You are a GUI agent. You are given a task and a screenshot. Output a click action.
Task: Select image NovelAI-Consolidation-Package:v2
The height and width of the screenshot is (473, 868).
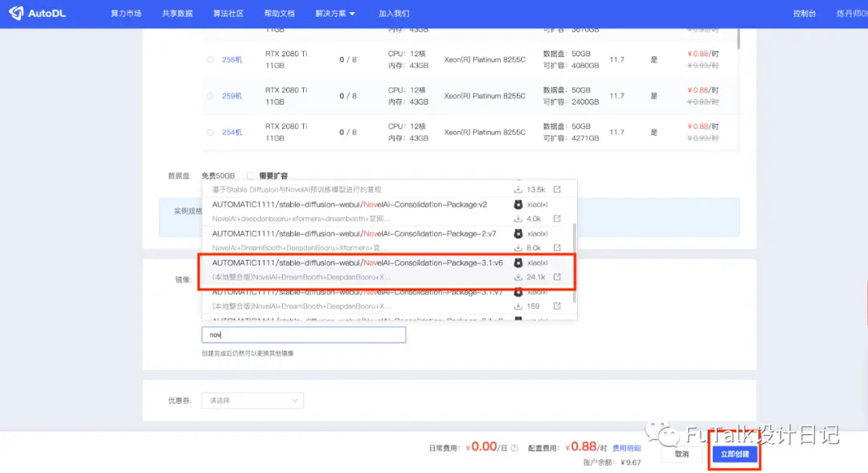[389, 212]
